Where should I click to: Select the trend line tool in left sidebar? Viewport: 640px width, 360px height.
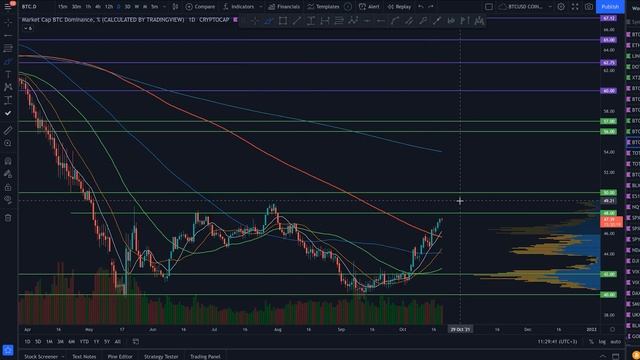coord(8,36)
